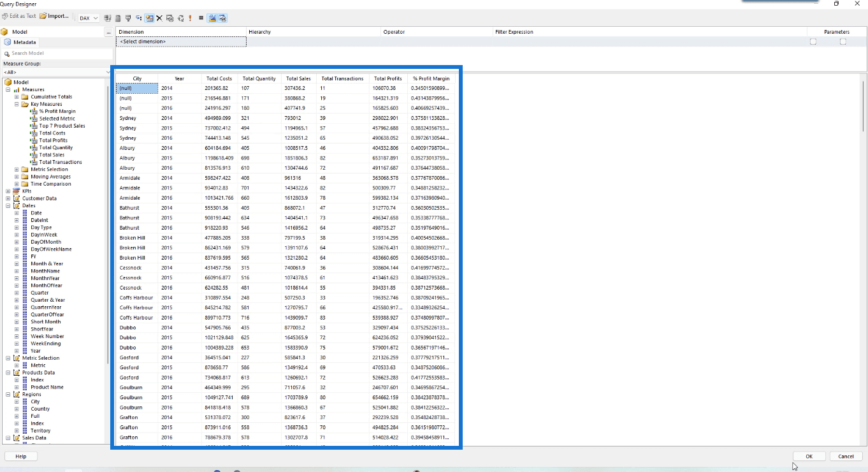Collapse the Measures node in the tree

click(x=8, y=90)
